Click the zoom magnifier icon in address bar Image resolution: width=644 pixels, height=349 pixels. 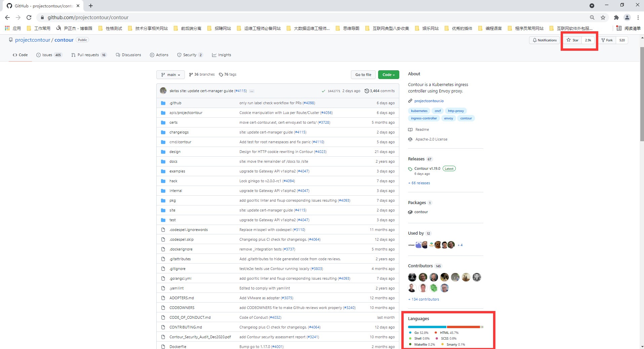[592, 17]
